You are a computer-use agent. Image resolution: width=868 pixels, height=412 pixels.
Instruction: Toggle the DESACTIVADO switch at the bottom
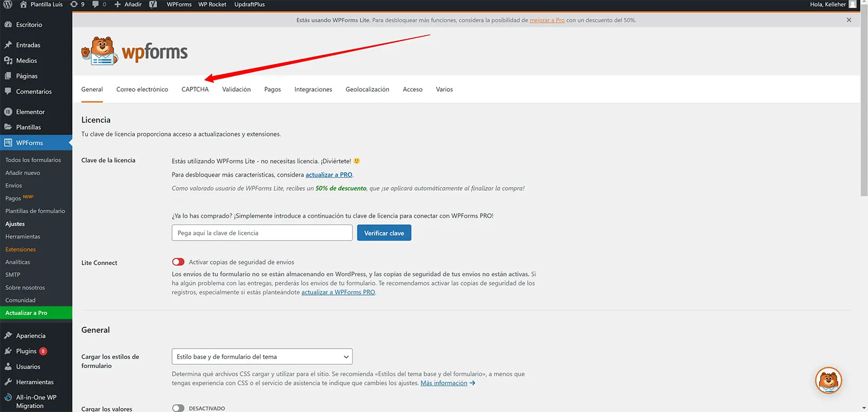point(178,408)
